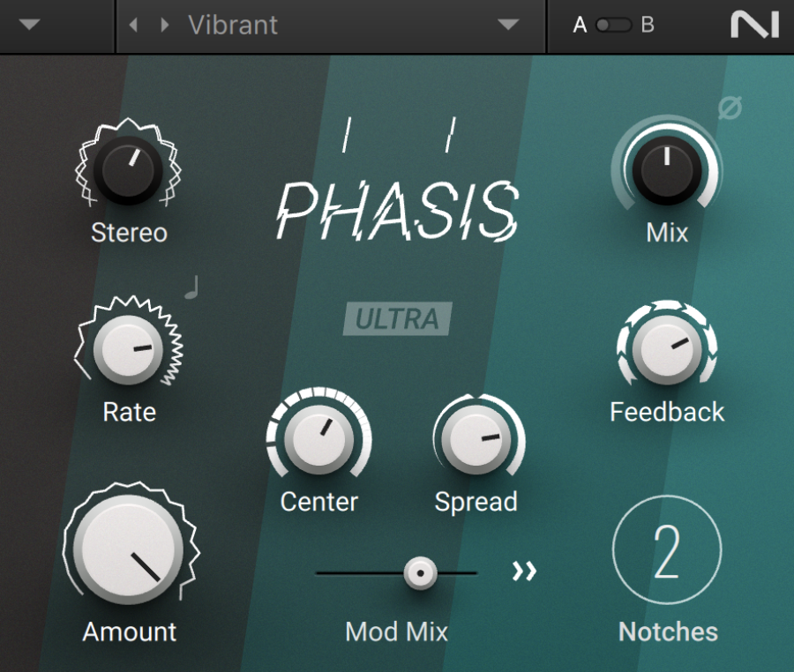Click the Mix label
794x672 pixels.
[667, 233]
